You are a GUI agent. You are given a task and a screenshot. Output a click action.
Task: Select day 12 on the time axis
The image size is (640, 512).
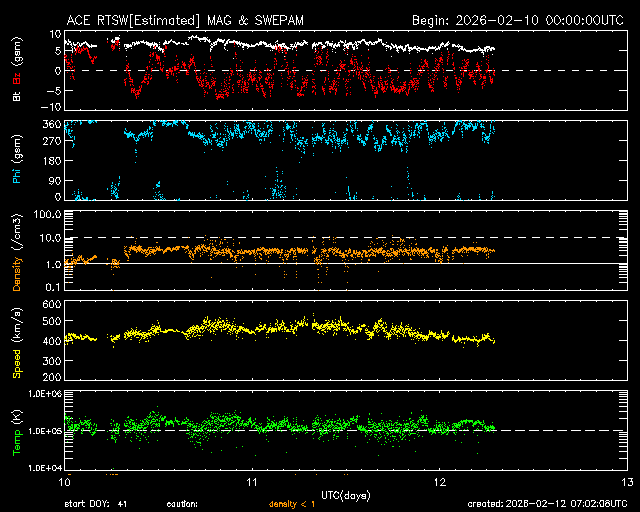[439, 482]
